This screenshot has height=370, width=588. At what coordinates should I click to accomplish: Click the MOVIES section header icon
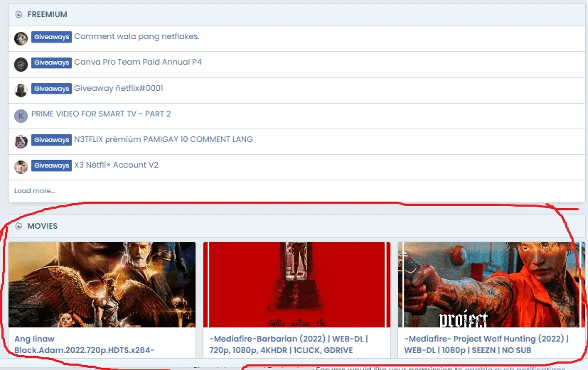coord(18,226)
